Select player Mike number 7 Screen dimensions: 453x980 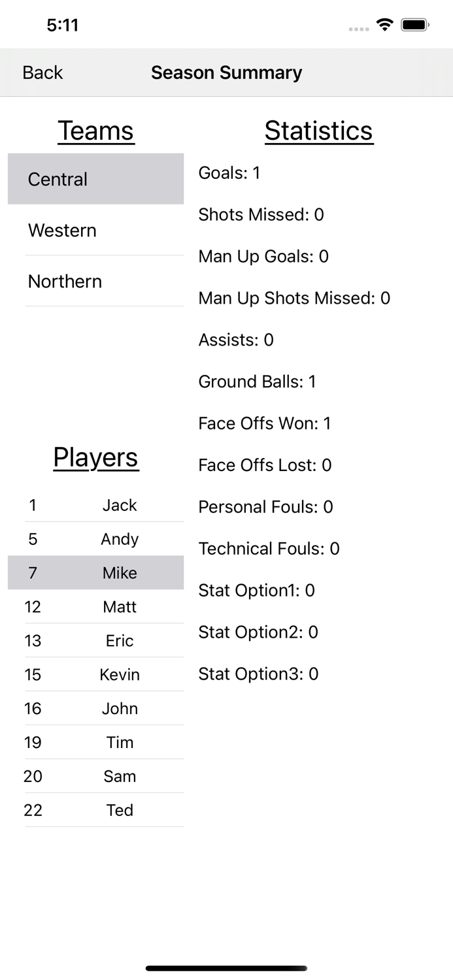(103, 573)
